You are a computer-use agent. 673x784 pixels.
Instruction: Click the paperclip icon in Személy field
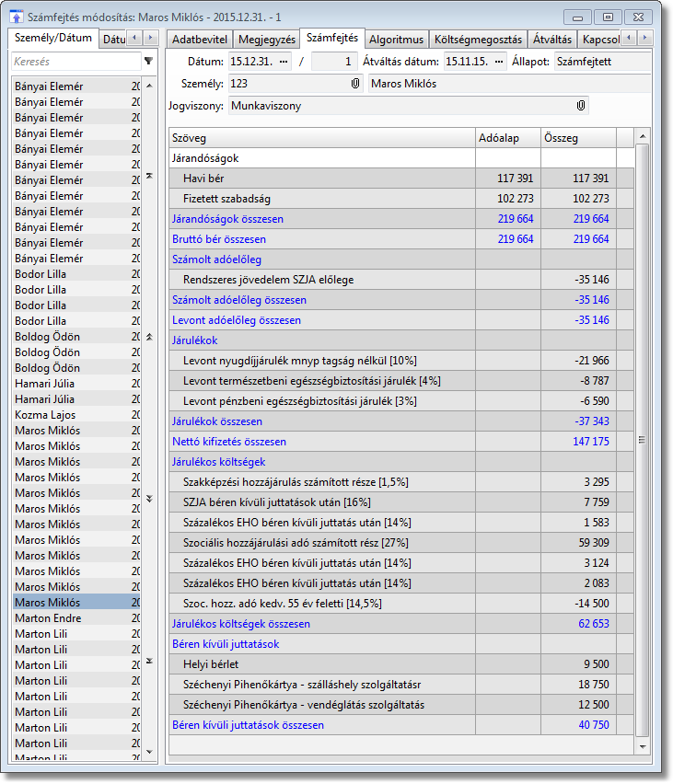click(354, 84)
